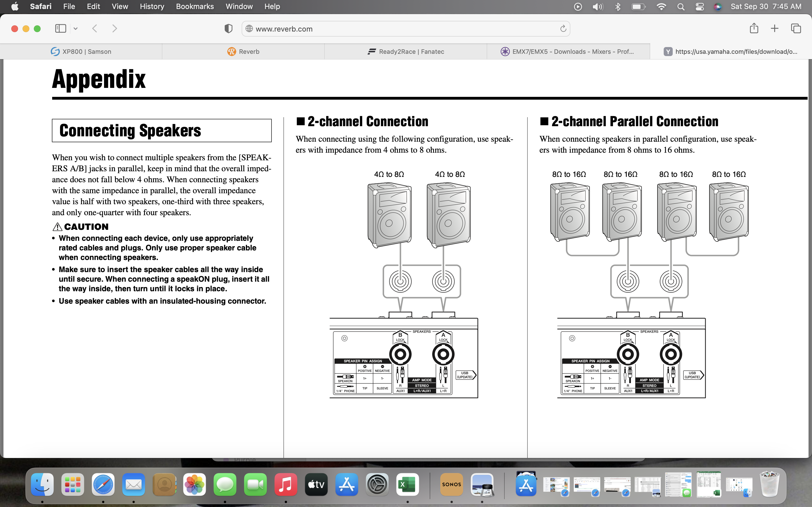Open the Bookmarks menu
The height and width of the screenshot is (507, 812).
click(195, 6)
